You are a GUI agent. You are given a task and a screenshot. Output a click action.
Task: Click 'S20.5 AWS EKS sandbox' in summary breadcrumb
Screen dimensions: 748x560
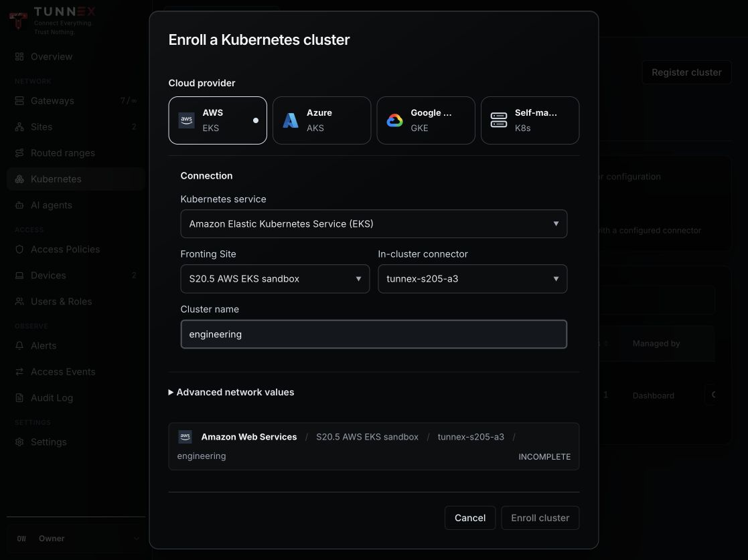[x=368, y=437]
